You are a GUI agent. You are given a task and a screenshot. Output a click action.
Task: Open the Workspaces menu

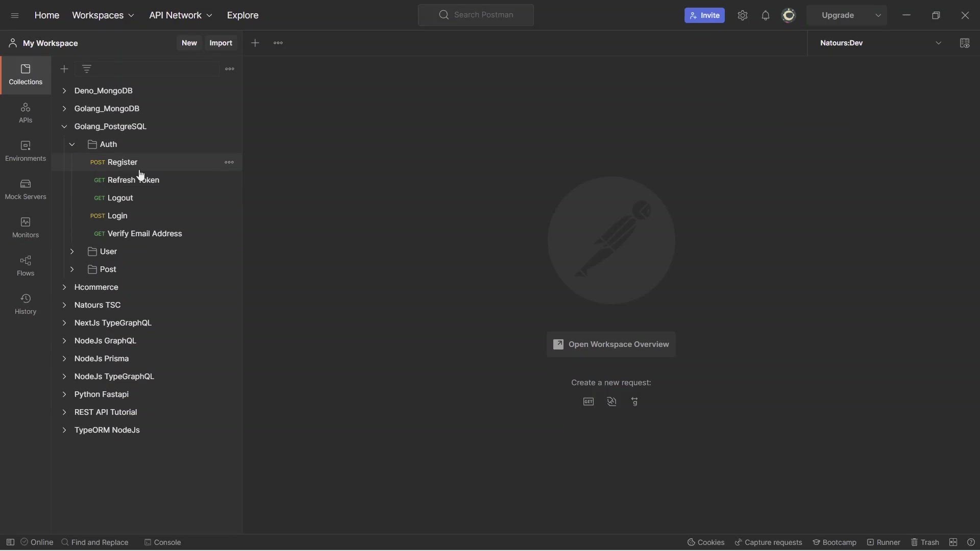pos(103,15)
